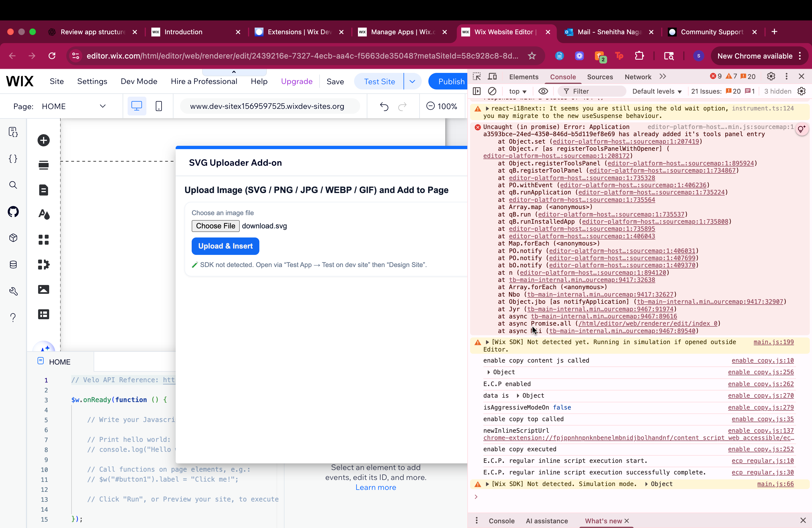The height and width of the screenshot is (528, 812).
Task: Click the undo arrow in editor toolbar
Action: click(384, 106)
